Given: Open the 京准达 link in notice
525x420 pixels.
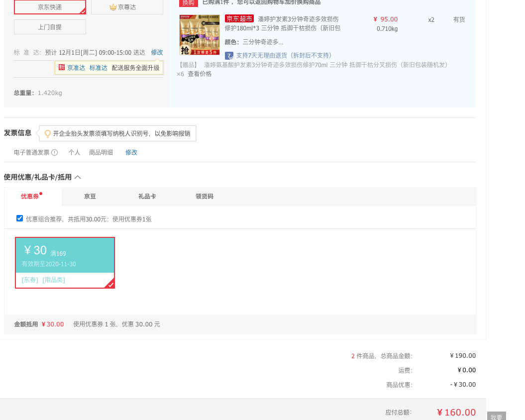Looking at the screenshot, I should coord(76,68).
